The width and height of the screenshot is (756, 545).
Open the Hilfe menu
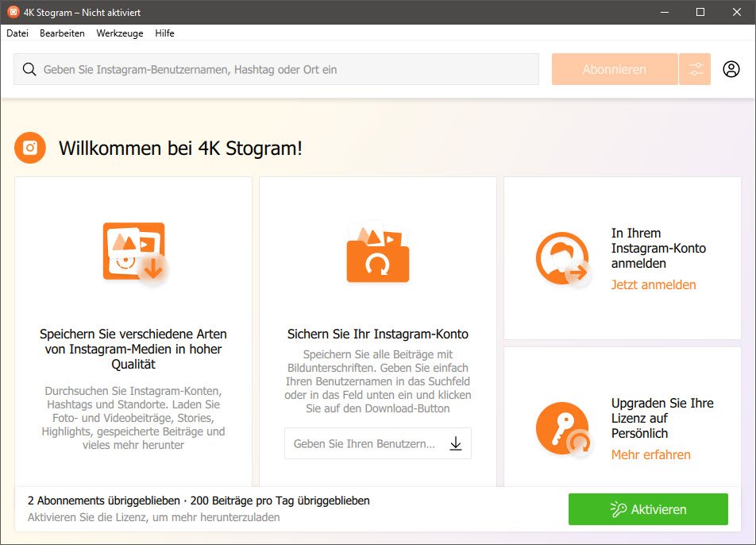click(x=164, y=33)
